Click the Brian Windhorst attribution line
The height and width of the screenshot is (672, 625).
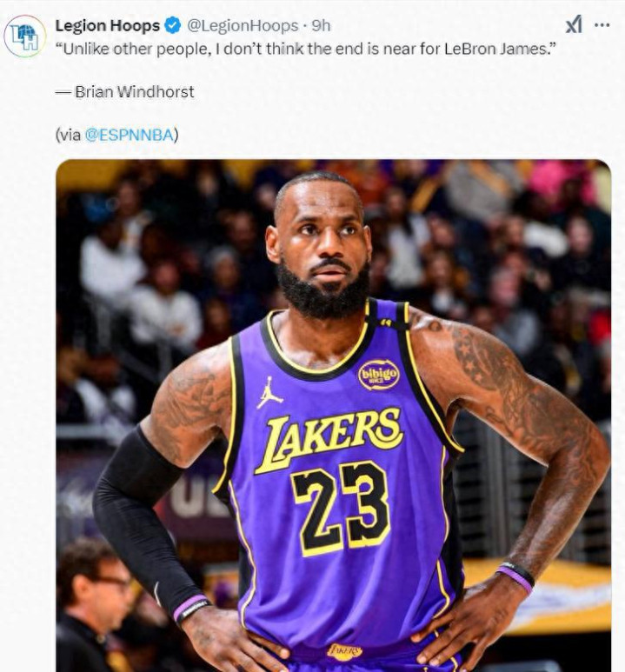tap(125, 91)
